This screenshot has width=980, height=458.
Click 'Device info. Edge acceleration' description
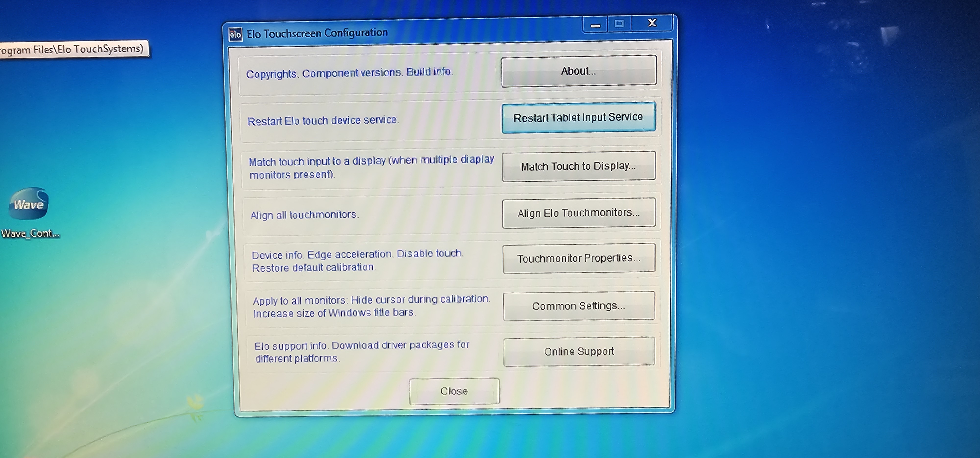358,261
